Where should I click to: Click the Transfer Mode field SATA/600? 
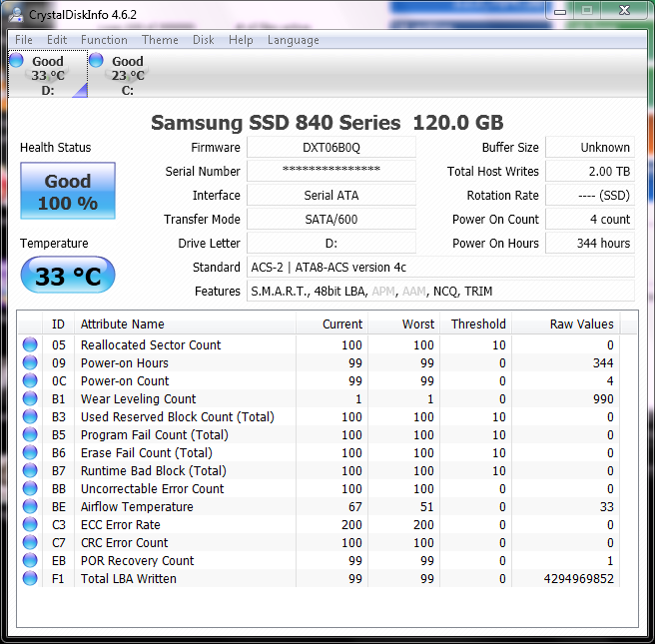pyautogui.click(x=331, y=219)
